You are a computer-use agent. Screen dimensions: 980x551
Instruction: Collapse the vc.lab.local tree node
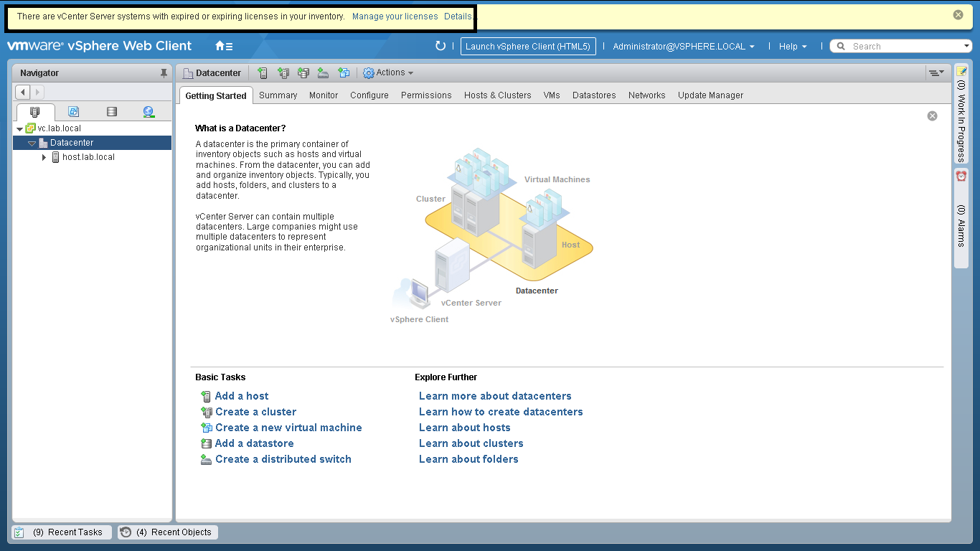(19, 129)
